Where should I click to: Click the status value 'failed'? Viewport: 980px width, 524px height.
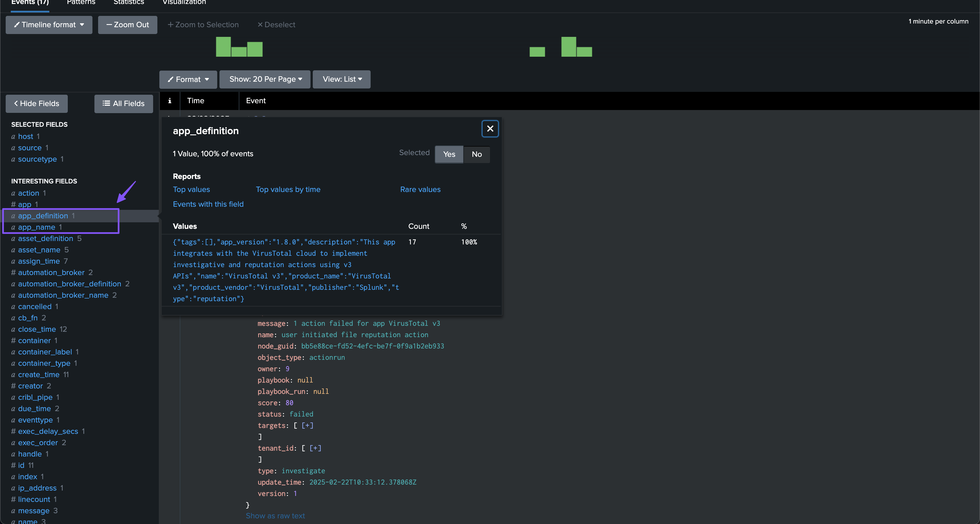tap(301, 414)
